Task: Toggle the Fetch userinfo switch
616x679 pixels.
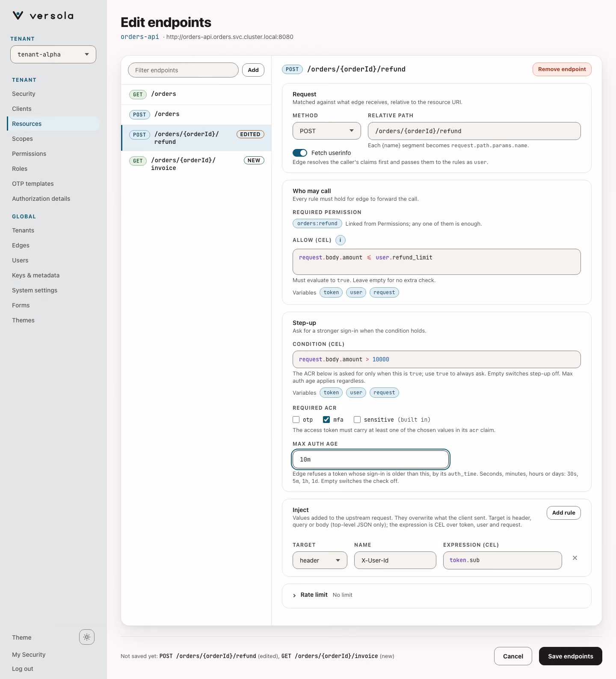Action: click(300, 153)
